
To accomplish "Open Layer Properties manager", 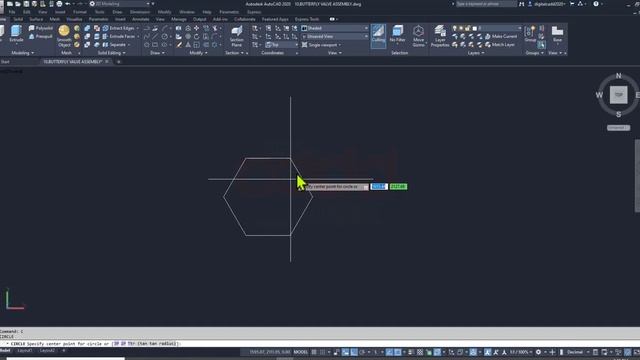I will click(440, 36).
